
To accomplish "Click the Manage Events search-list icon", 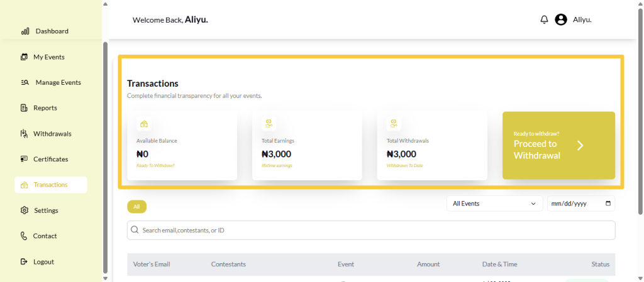I will (25, 82).
